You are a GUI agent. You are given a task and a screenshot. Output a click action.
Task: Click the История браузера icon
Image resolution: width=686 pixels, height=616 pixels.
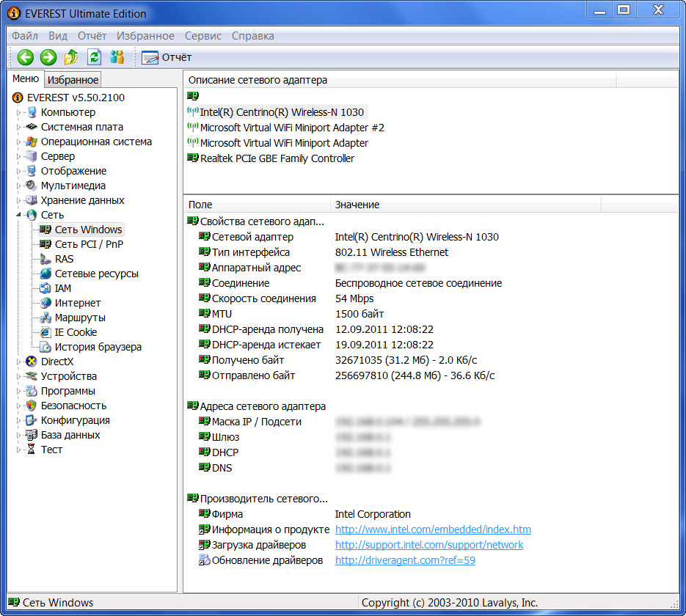coord(45,347)
